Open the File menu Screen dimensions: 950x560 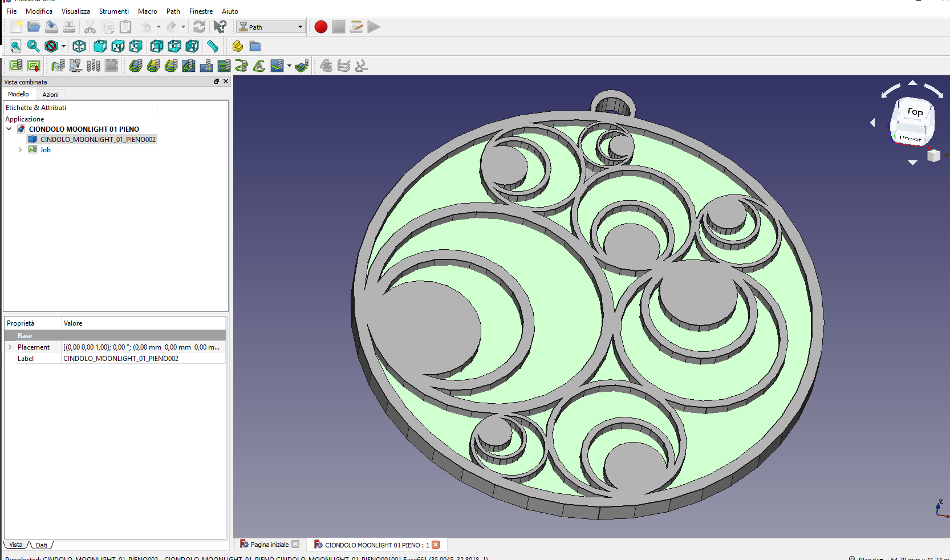click(11, 11)
